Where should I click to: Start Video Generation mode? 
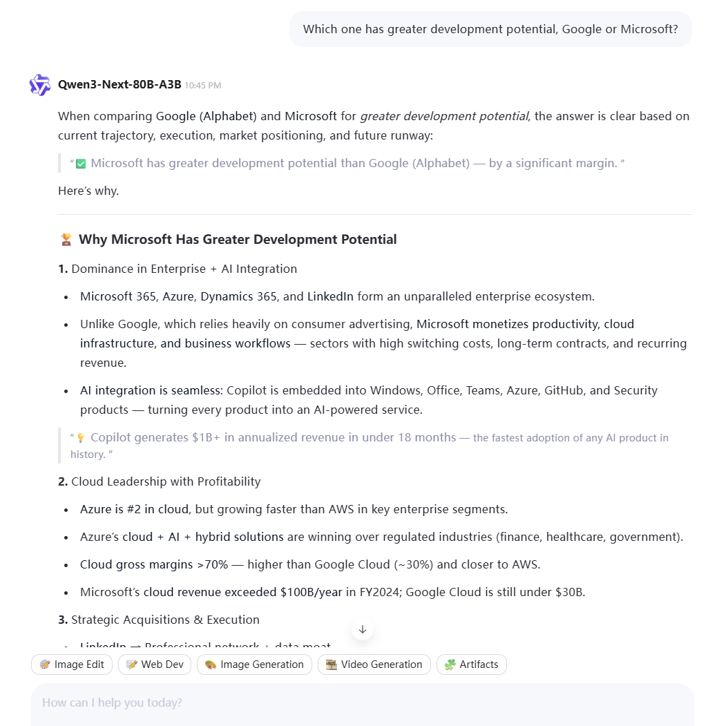click(x=374, y=665)
